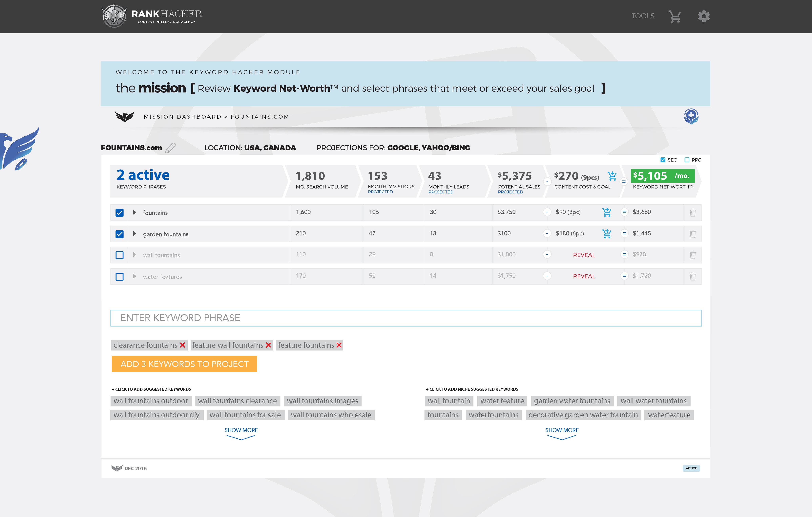Viewport: 812px width, 517px height.
Task: Click Add 3 Keywords to Project button
Action: [x=184, y=364]
